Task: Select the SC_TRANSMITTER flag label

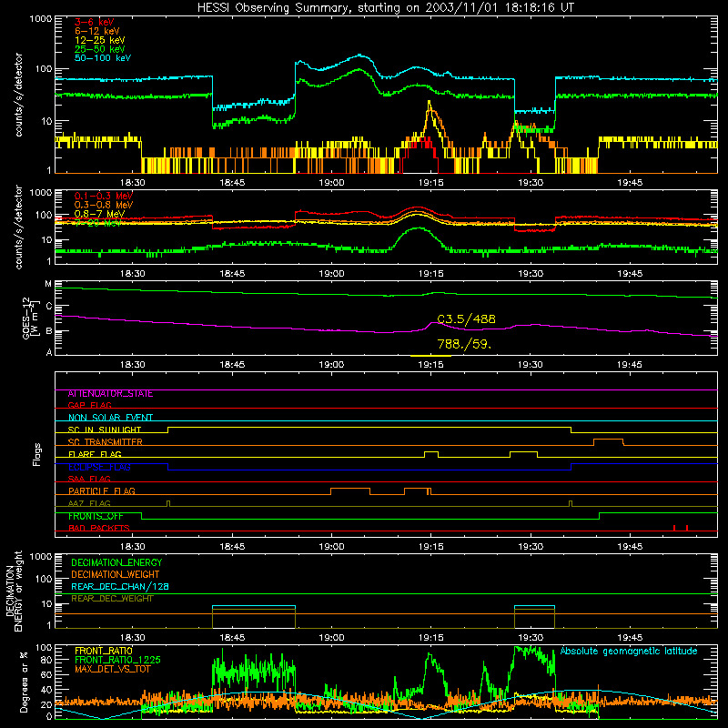Action: [105, 441]
